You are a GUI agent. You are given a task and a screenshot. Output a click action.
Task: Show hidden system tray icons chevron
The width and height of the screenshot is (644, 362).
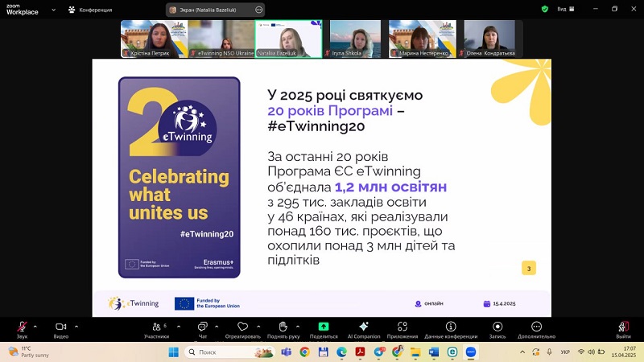[x=522, y=352]
